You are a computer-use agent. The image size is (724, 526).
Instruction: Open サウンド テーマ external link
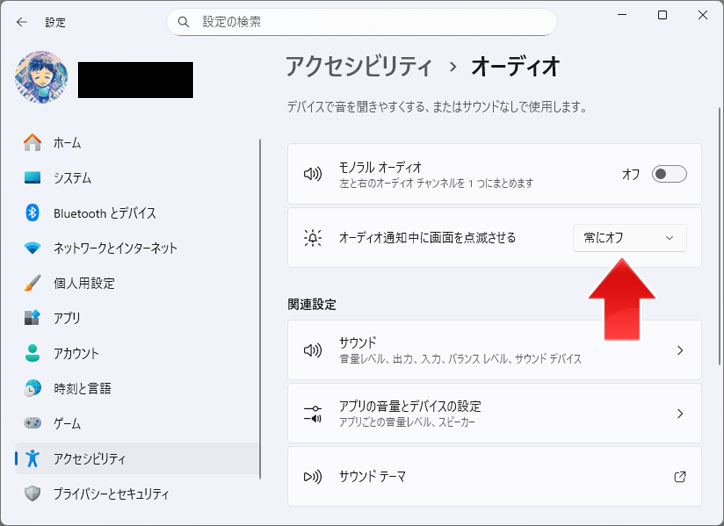click(680, 476)
